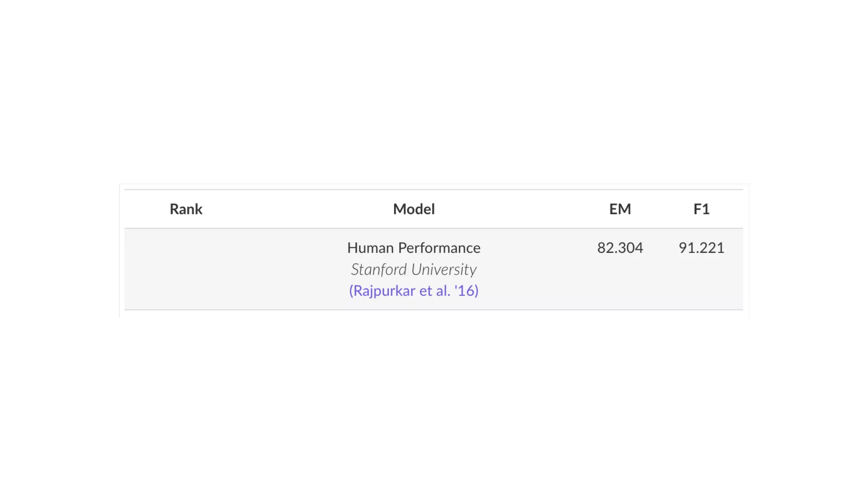Click the empty gray cell area below 82.304
This screenshot has height=488, width=868.
coord(620,284)
